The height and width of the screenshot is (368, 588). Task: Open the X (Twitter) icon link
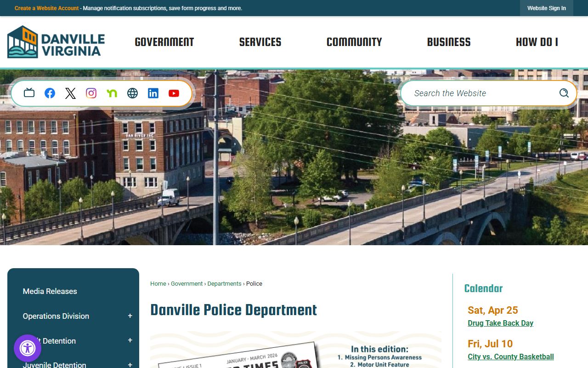tap(70, 93)
